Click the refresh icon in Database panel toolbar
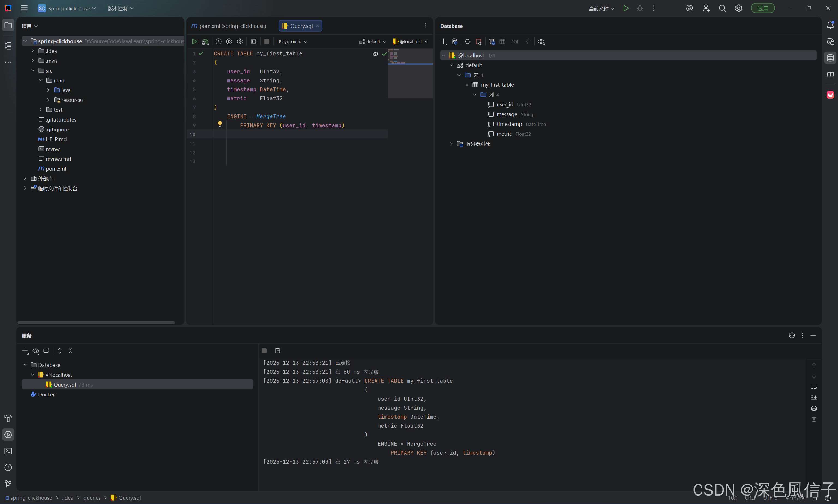The width and height of the screenshot is (838, 504). pyautogui.click(x=468, y=41)
